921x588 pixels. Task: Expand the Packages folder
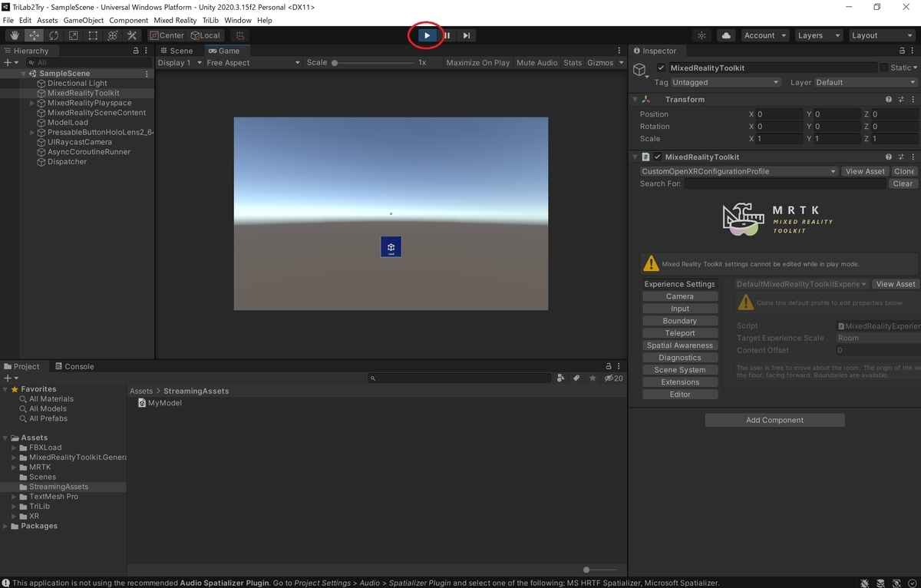point(6,526)
